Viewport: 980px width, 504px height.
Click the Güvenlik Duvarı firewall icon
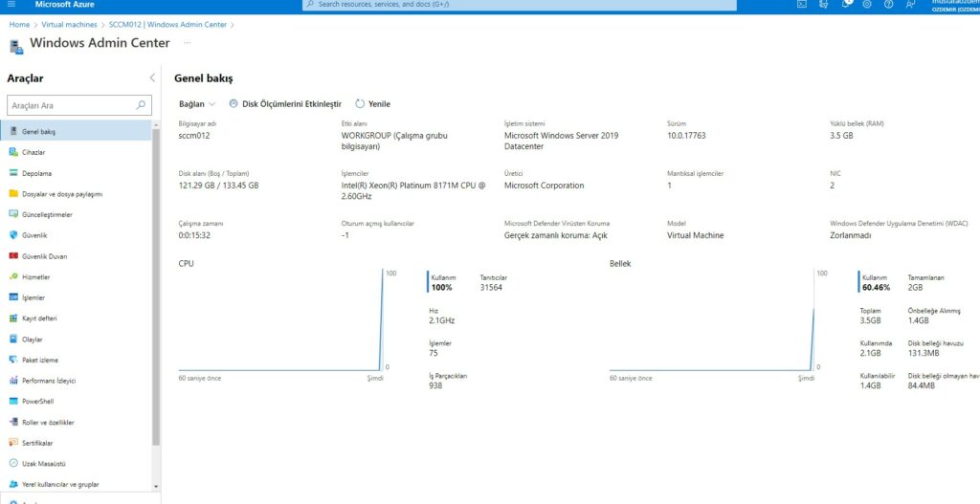pos(13,256)
